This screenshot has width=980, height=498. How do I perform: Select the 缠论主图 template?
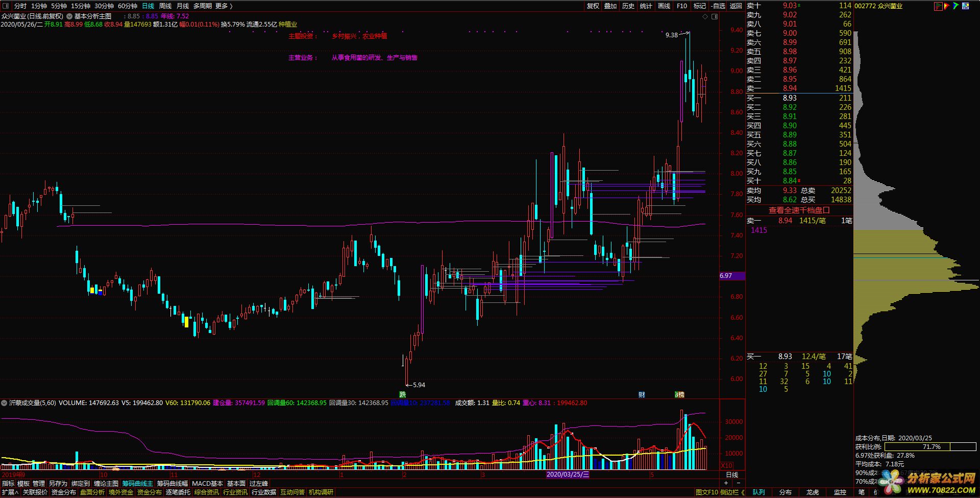coord(106,483)
